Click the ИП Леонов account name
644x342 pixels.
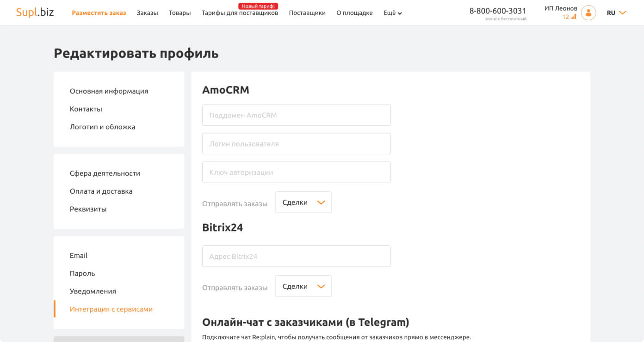pos(561,8)
